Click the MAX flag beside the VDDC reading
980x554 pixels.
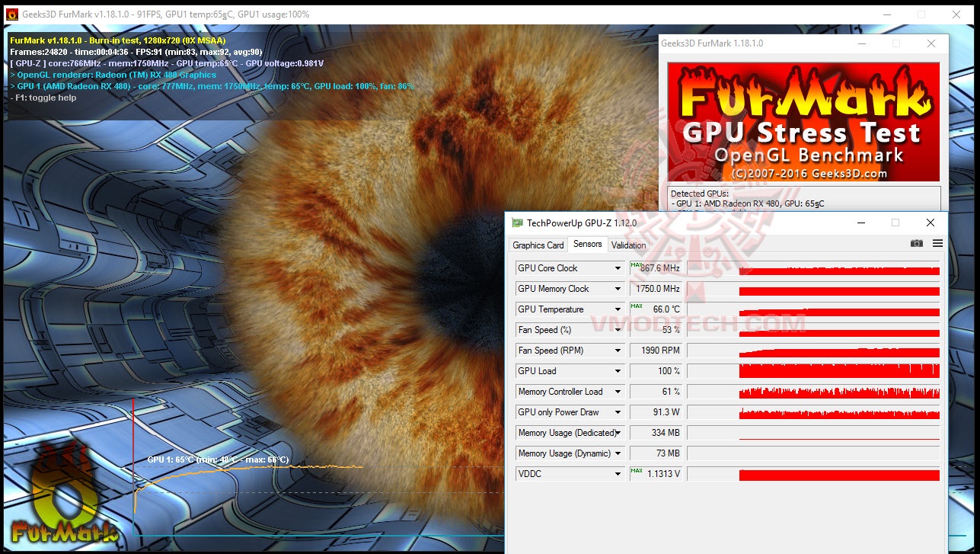[637, 471]
